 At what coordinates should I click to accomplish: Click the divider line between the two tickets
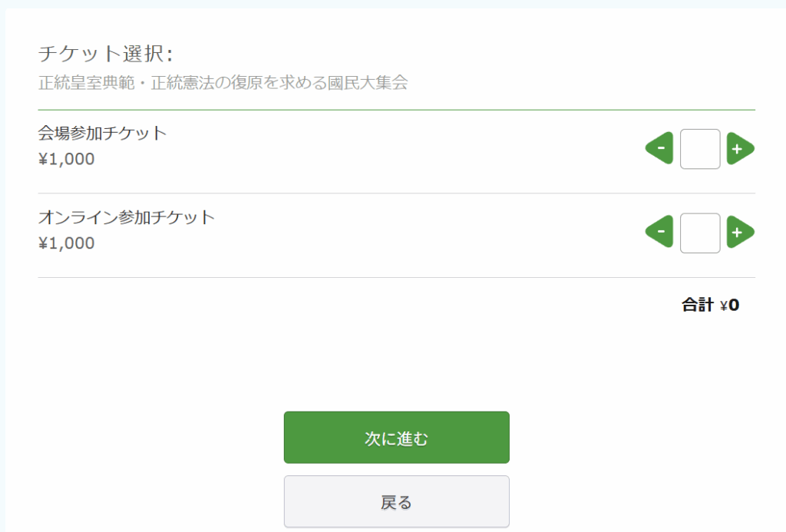click(396, 193)
